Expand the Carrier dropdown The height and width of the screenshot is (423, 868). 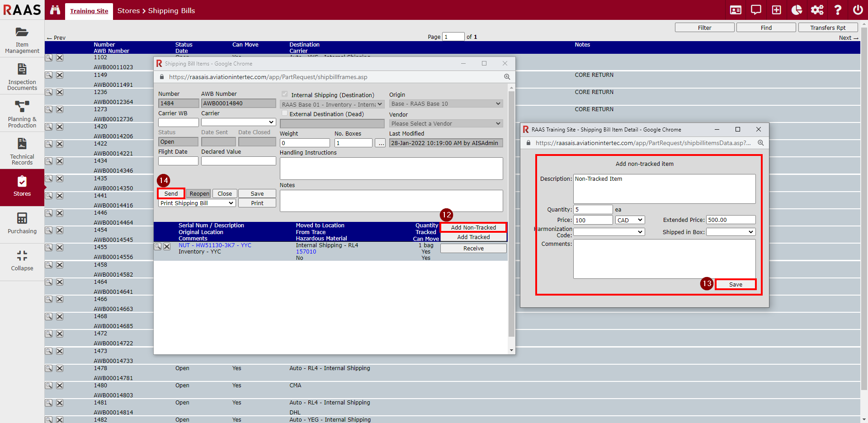[x=238, y=122]
